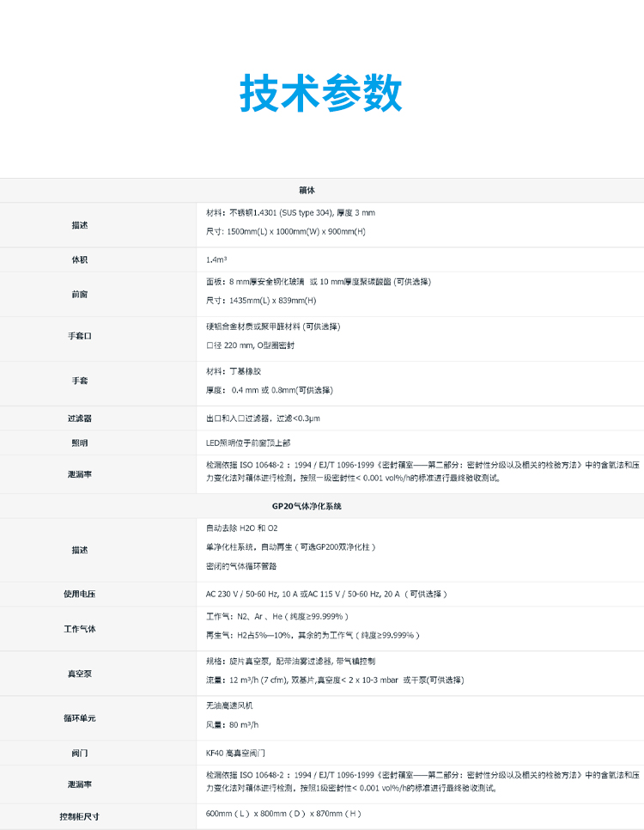Click the 控制柜尺寸 row label
644x830 pixels.
(80, 815)
